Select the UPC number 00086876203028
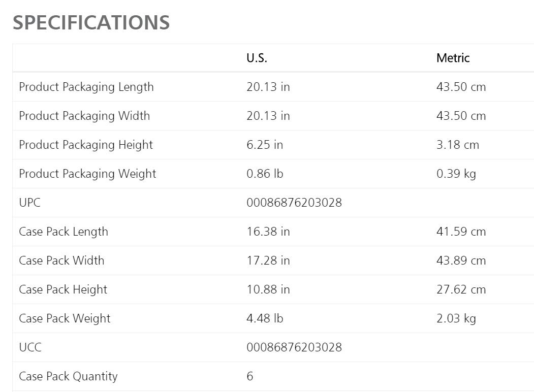This screenshot has height=392, width=534. pyautogui.click(x=294, y=203)
